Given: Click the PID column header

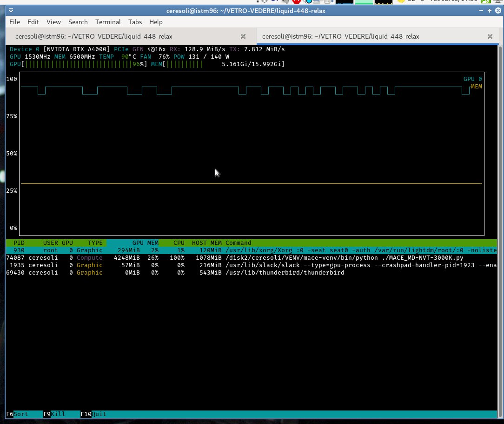Looking at the screenshot, I should tap(19, 243).
